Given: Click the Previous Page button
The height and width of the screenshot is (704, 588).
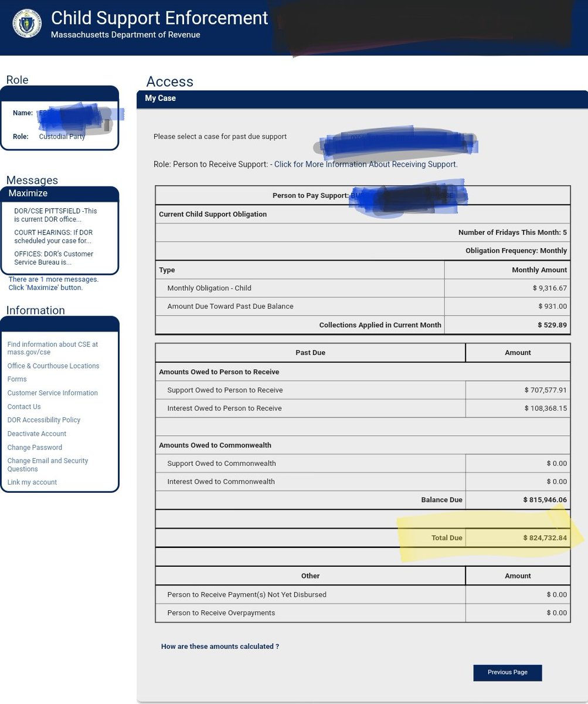Looking at the screenshot, I should click(x=508, y=672).
